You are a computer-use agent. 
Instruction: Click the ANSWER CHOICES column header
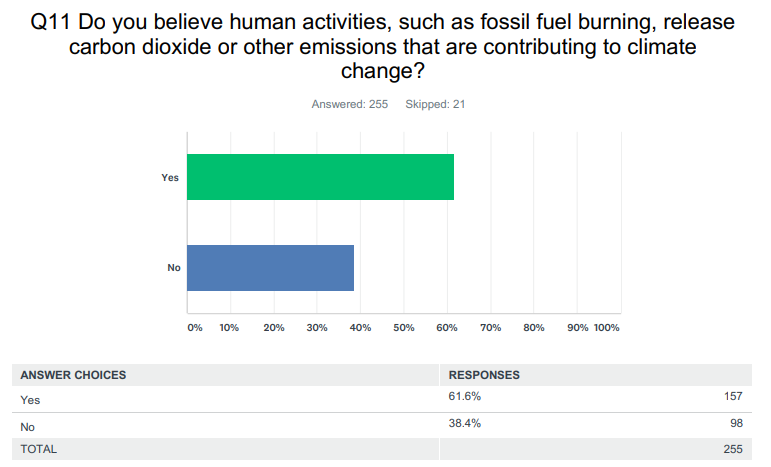coord(73,375)
